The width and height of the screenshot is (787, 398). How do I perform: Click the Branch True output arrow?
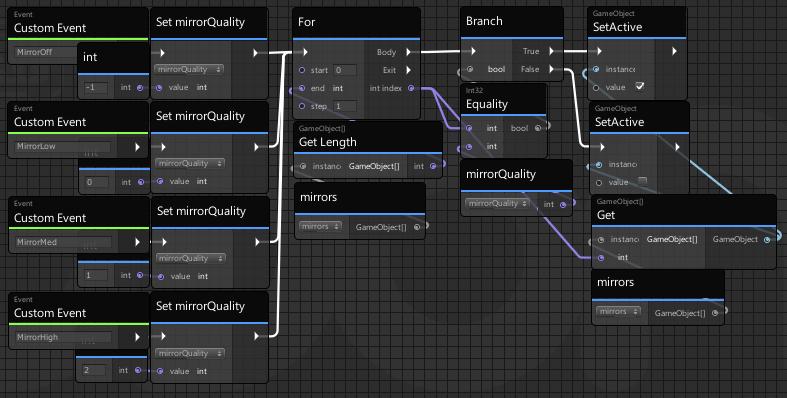coord(552,51)
